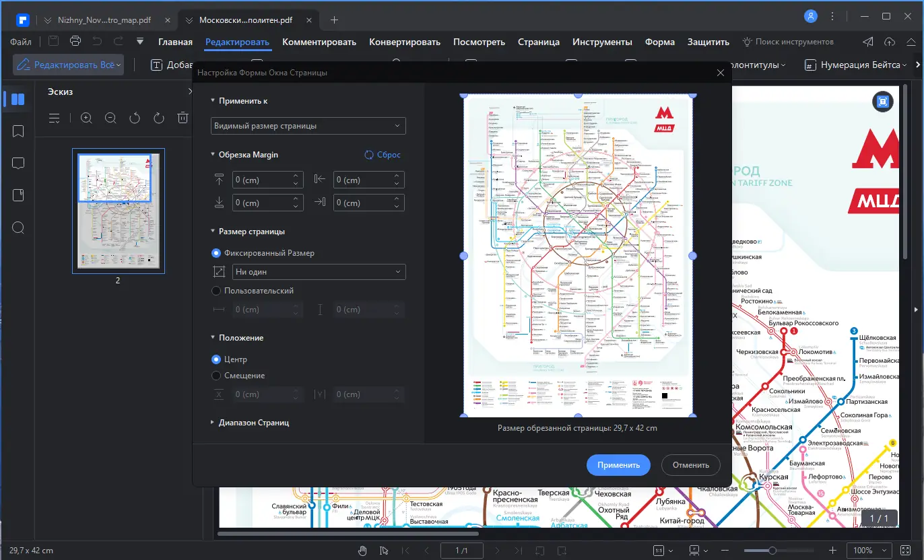Switch to the Страница tab
924x560 pixels.
(x=539, y=42)
